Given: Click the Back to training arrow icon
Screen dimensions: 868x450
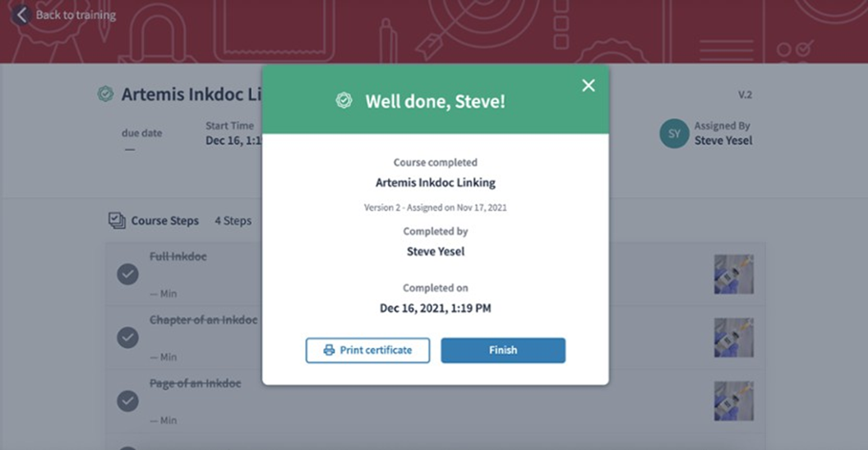Looking at the screenshot, I should pos(21,15).
